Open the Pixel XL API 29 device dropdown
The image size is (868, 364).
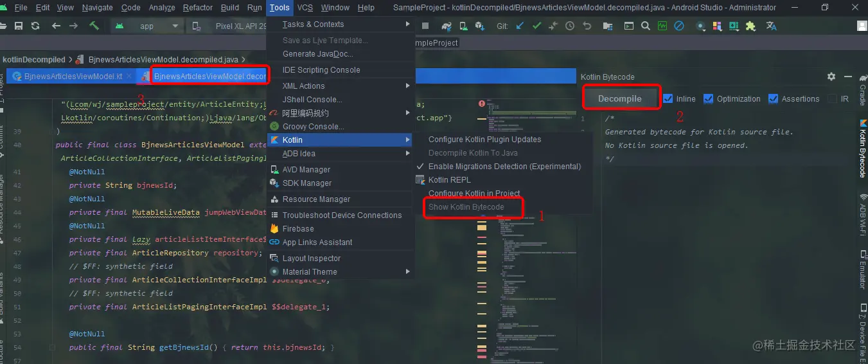coord(229,26)
